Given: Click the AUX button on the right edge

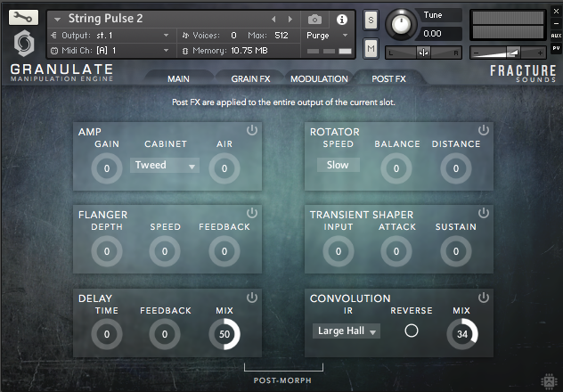Looking at the screenshot, I should coord(556,37).
